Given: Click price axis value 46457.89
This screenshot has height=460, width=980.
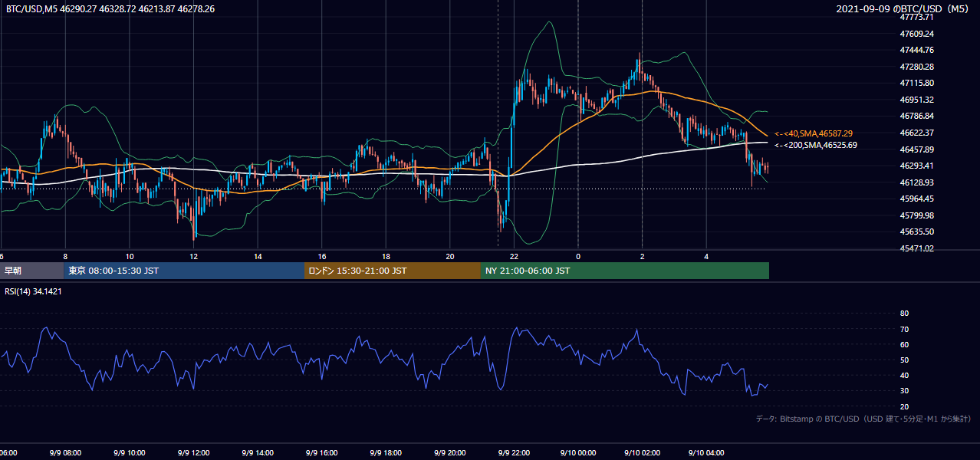Looking at the screenshot, I should (x=917, y=149).
